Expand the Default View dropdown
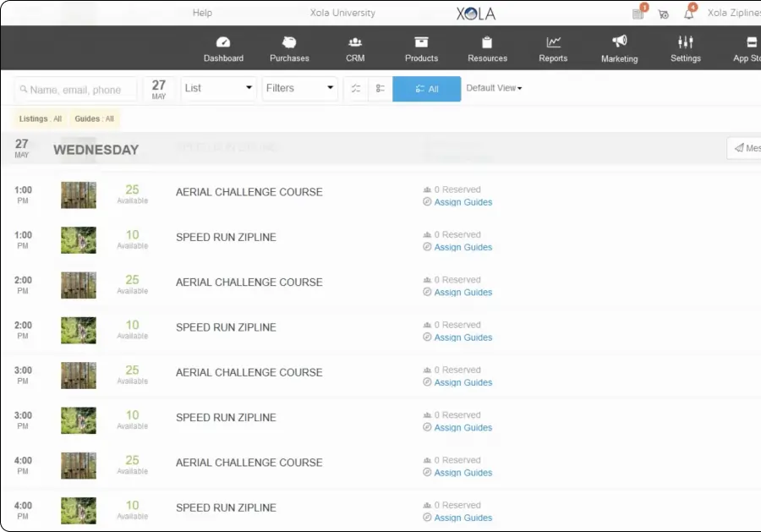 (494, 88)
